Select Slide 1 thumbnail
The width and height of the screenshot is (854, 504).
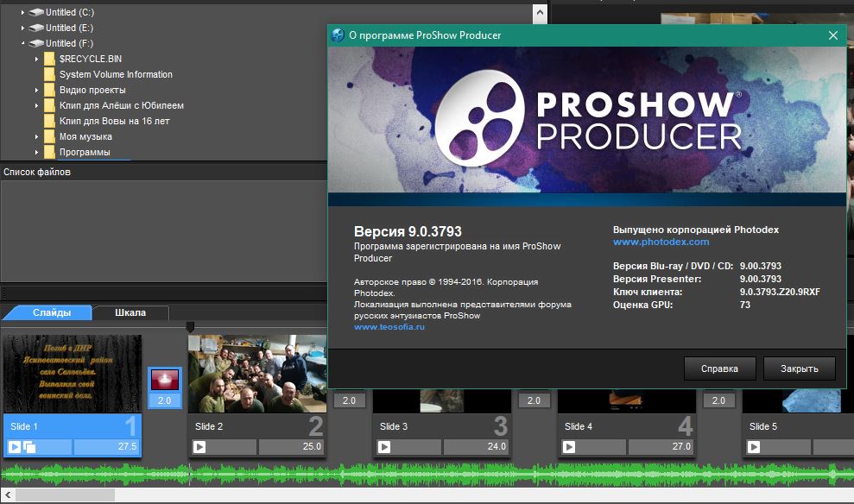(72, 374)
